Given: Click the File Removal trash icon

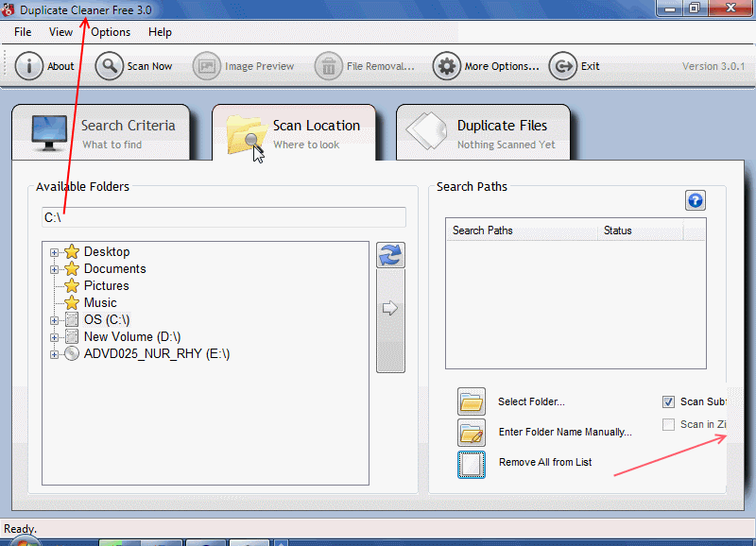Looking at the screenshot, I should (329, 66).
